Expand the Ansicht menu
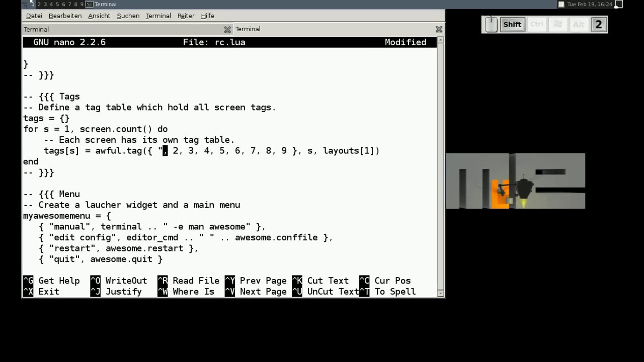Viewport: 644px width, 362px height. tap(99, 16)
